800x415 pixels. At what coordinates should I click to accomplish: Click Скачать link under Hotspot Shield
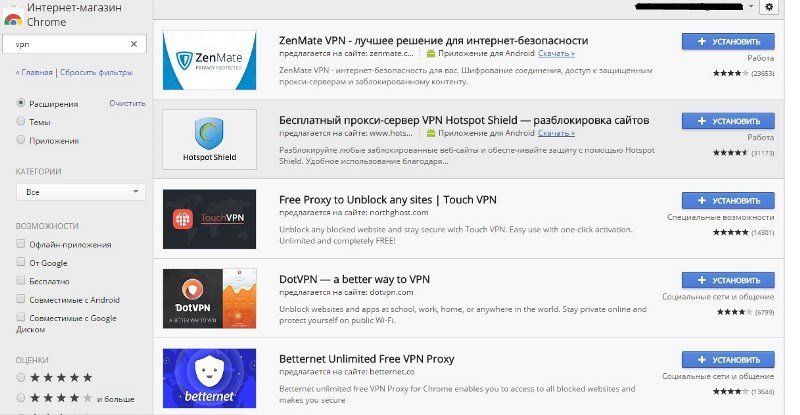pyautogui.click(x=556, y=133)
